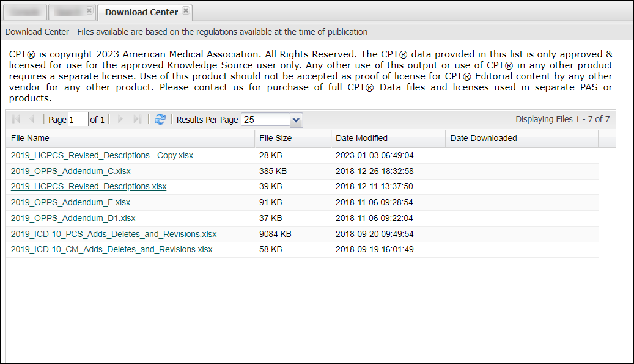Viewport: 634px width, 364px height.
Task: Download 2019_OPPS_Addendum_E.xlsx
Action: 70,202
